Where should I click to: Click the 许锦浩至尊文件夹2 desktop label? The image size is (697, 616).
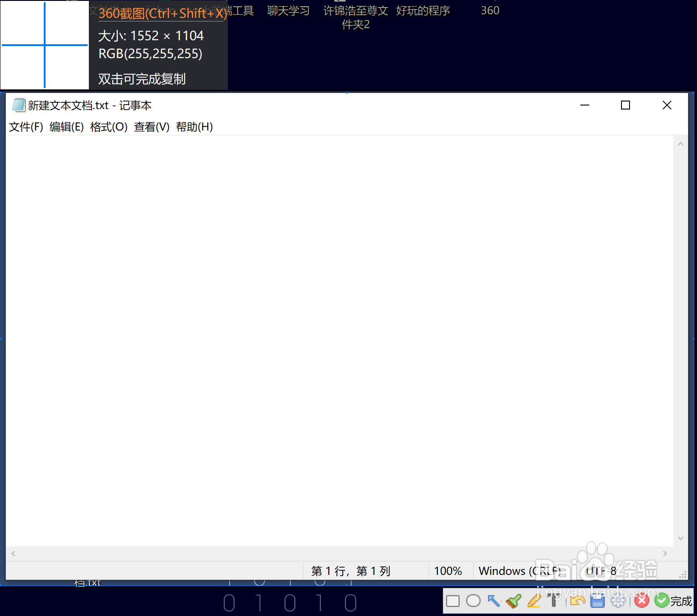[356, 17]
